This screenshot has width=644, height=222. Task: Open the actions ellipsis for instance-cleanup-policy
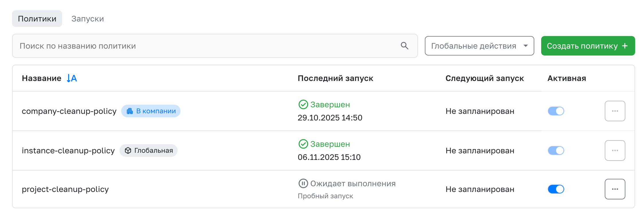615,150
